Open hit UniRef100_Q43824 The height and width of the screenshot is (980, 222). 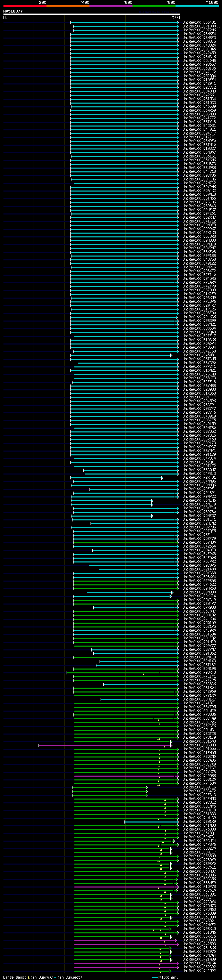[x=199, y=45]
